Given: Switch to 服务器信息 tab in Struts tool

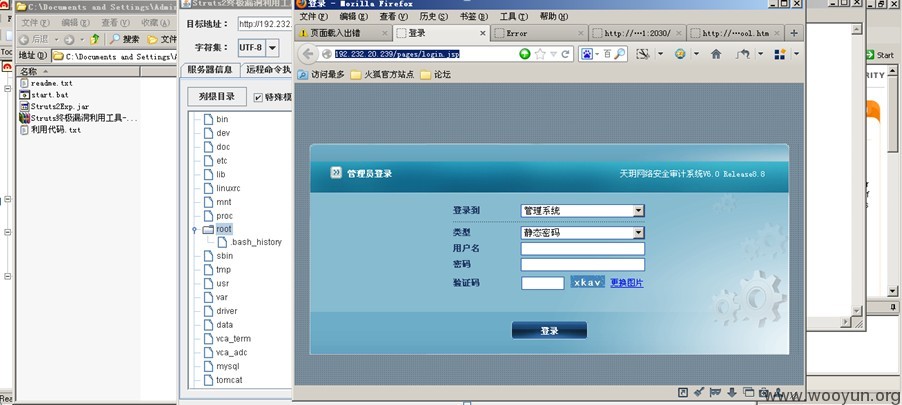Looking at the screenshot, I should [x=210, y=70].
